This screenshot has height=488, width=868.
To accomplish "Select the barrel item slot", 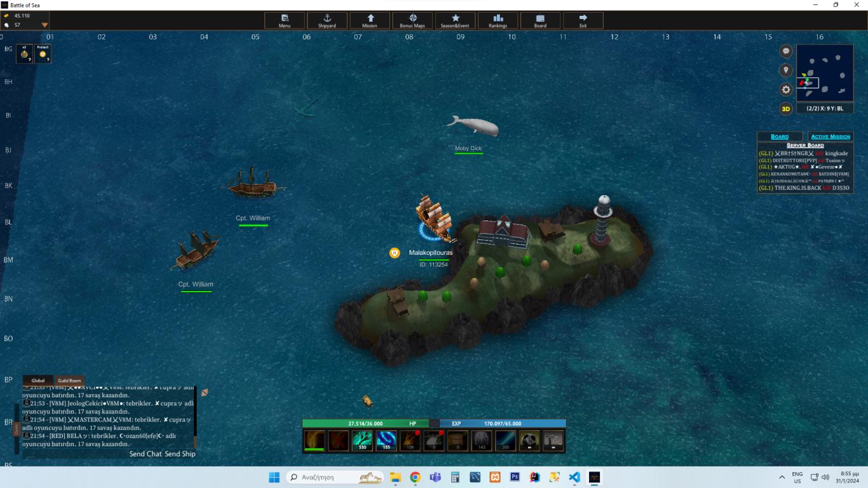I will click(x=458, y=440).
